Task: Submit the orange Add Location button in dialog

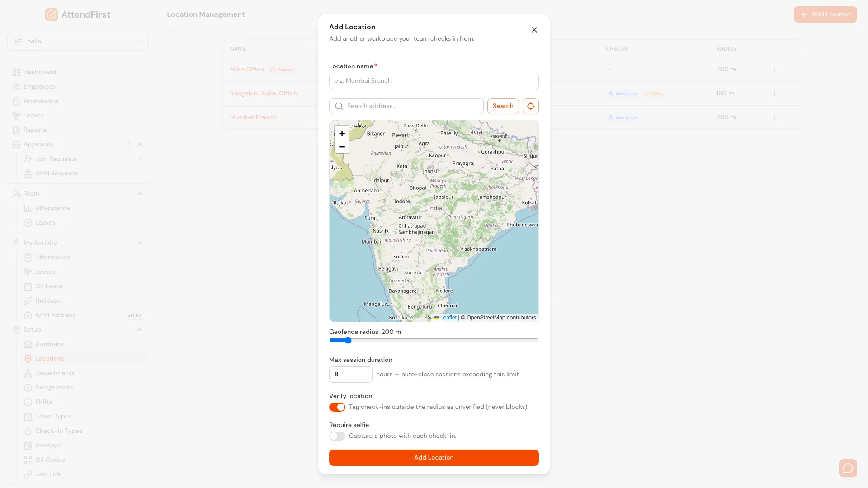Action: (434, 458)
